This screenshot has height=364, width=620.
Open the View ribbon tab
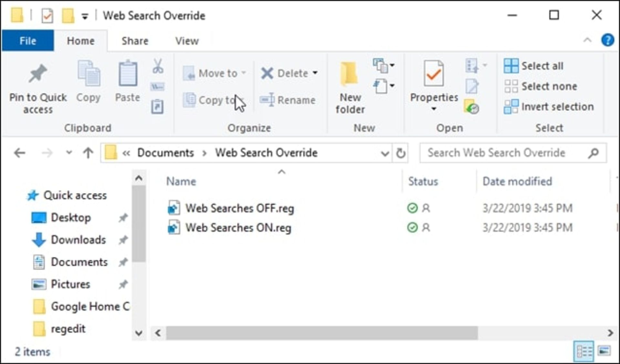(x=187, y=41)
